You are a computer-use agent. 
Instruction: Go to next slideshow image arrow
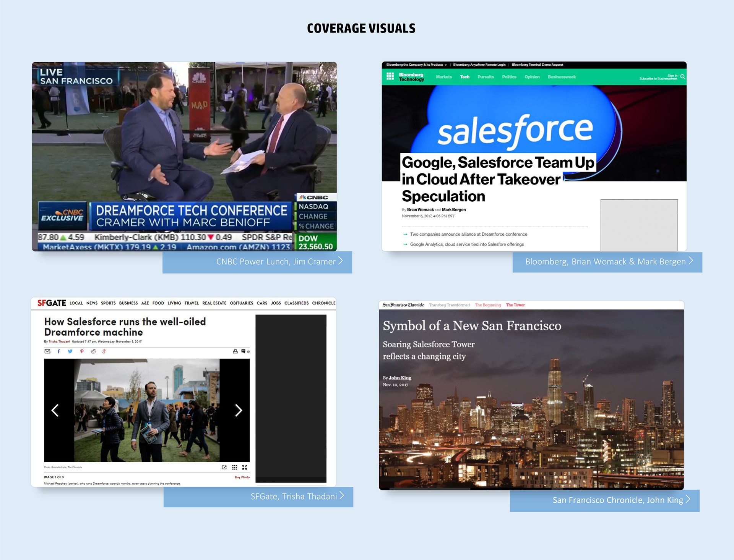click(x=239, y=410)
